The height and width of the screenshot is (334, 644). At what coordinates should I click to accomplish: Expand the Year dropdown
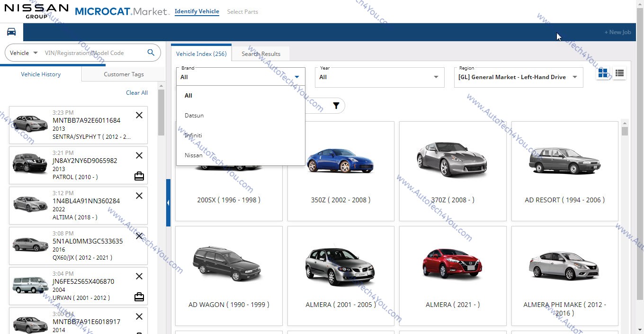pyautogui.click(x=379, y=77)
